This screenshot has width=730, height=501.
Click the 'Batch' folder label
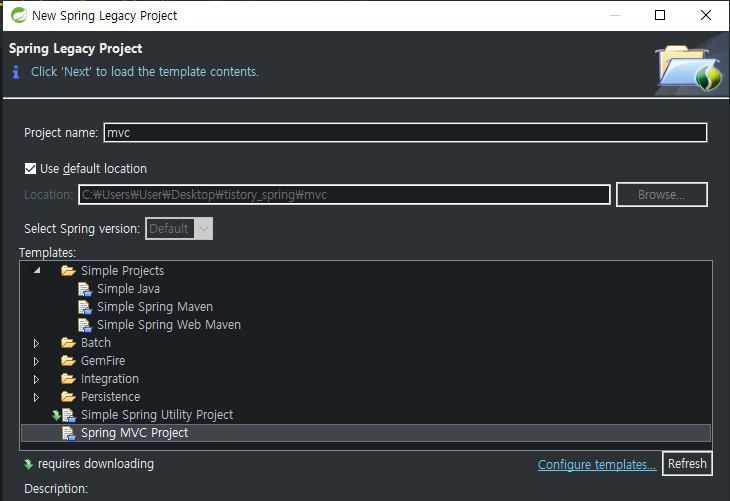[x=96, y=343]
